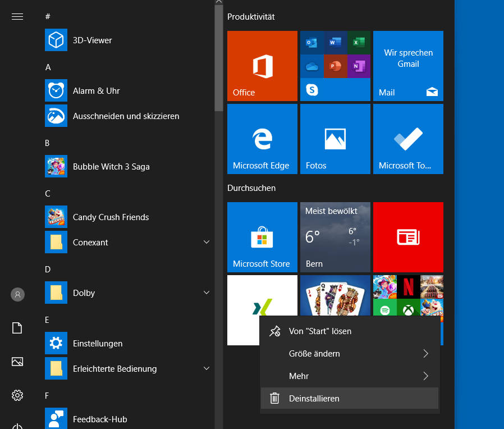Open the Solitaire cards tile

335,295
